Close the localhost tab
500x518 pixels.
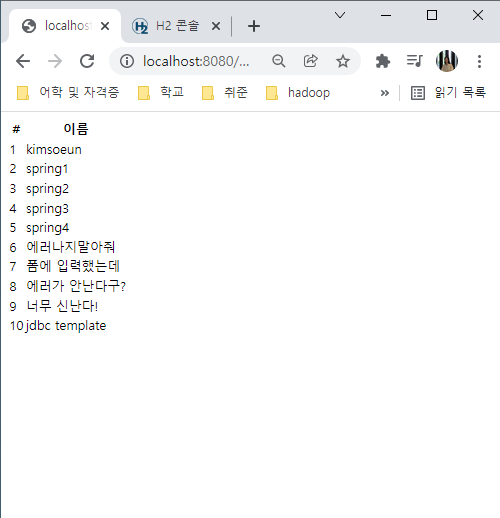(105, 26)
